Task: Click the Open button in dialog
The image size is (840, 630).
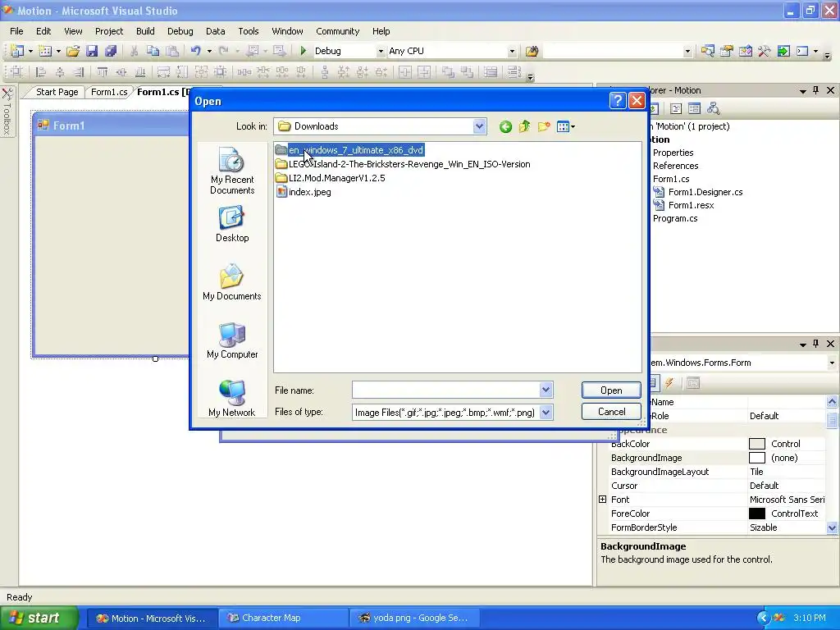Action: 611,390
